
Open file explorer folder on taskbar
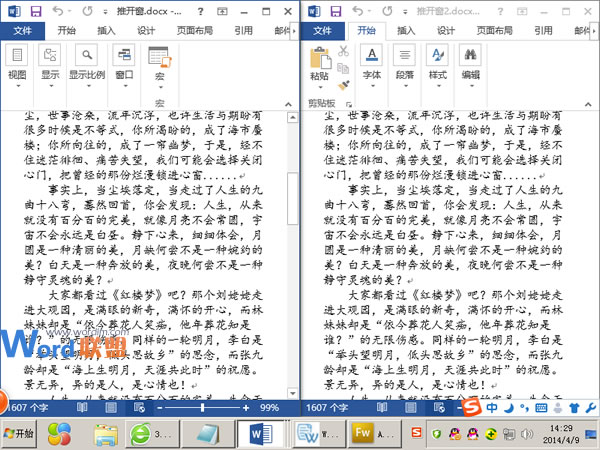106,434
